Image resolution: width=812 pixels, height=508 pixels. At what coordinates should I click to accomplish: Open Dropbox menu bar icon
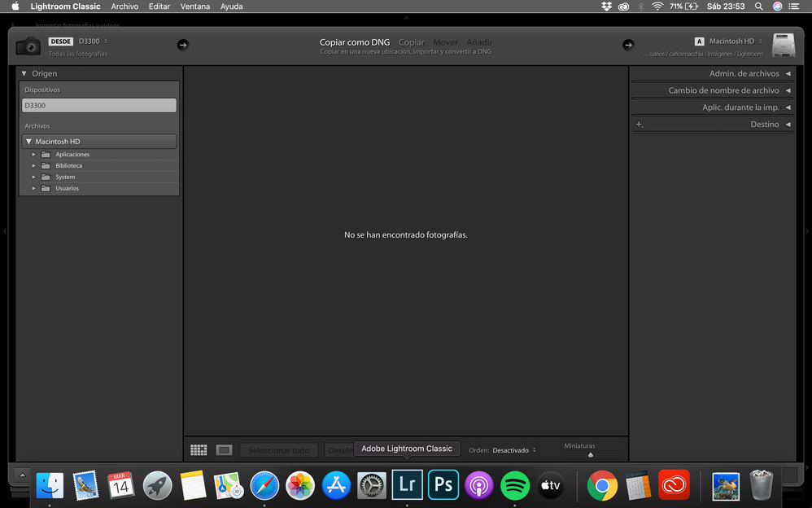606,7
